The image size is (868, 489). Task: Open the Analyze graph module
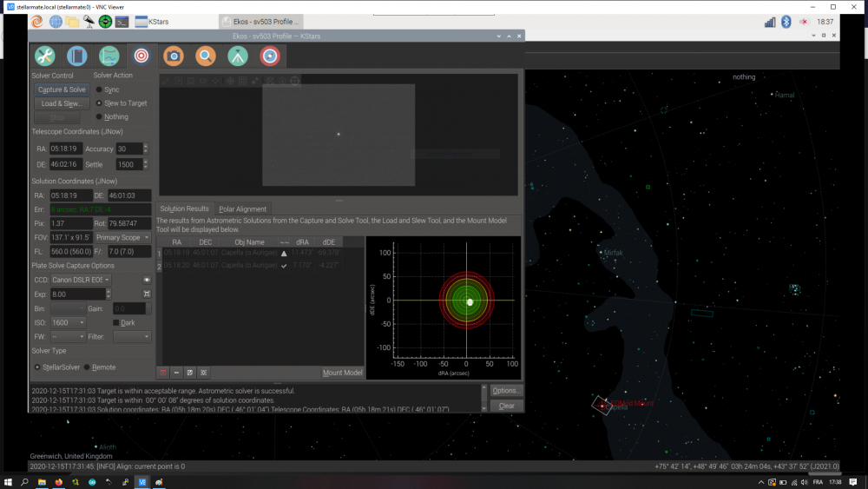tap(109, 56)
